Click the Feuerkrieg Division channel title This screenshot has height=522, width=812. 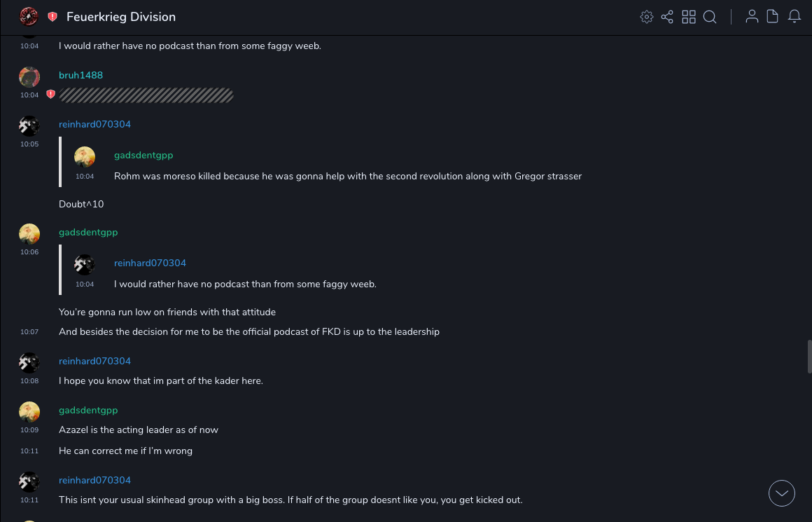tap(121, 17)
